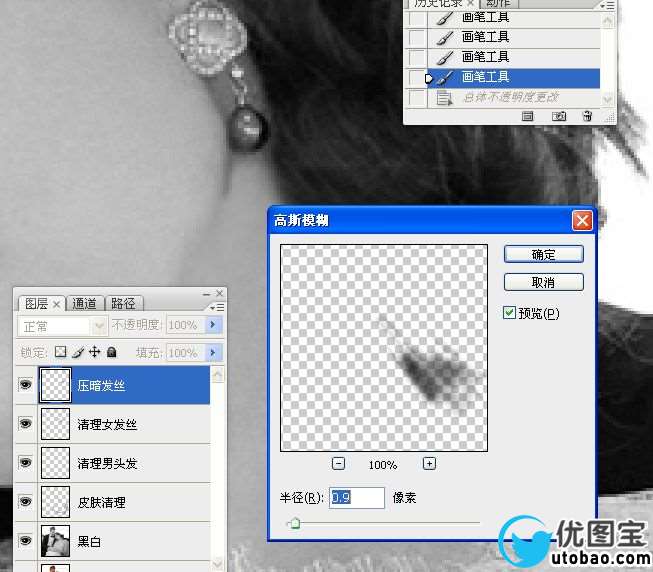Click the 确定 button in Gaussian Blur dialog
Viewport: 653px width, 572px height.
point(543,254)
